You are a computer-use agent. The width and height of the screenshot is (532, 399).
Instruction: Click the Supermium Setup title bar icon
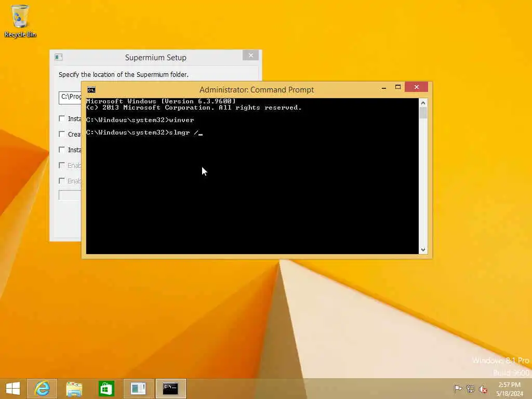pyautogui.click(x=58, y=57)
